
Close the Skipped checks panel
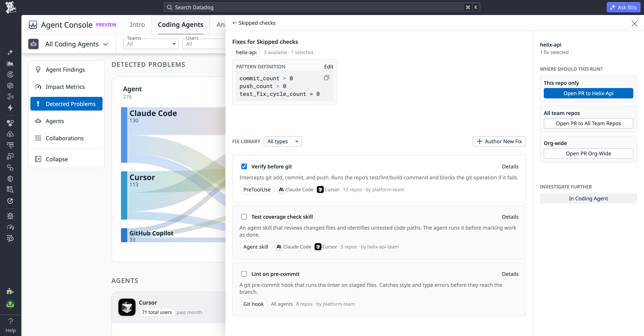634,23
